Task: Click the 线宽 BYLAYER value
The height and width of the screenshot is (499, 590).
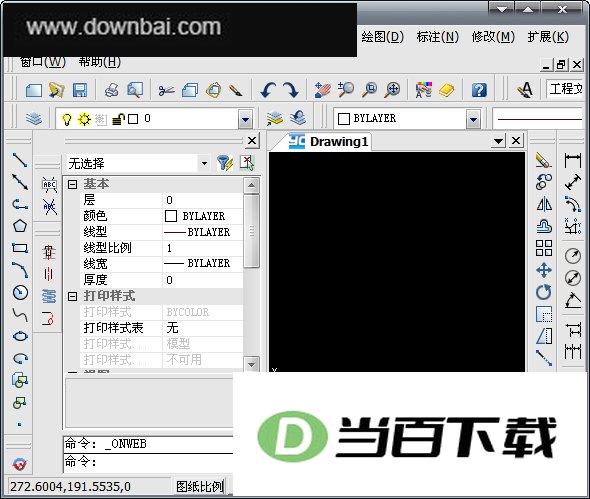Action: point(203,263)
